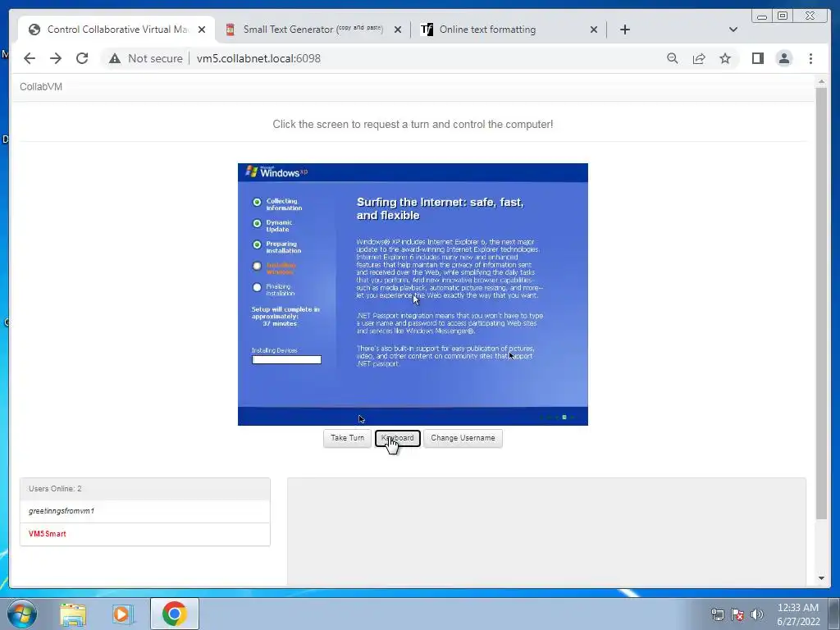
Task: Click the Windows XP logo in the VM
Action: (276, 172)
